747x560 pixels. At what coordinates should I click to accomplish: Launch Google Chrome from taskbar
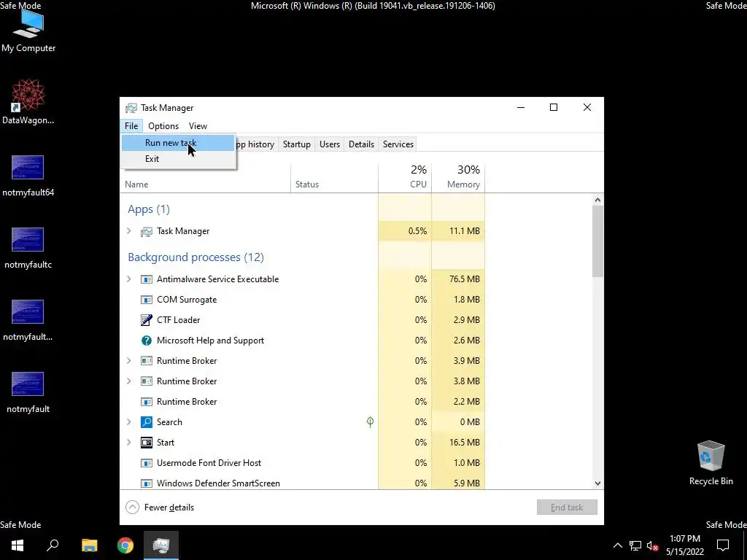coord(125,545)
